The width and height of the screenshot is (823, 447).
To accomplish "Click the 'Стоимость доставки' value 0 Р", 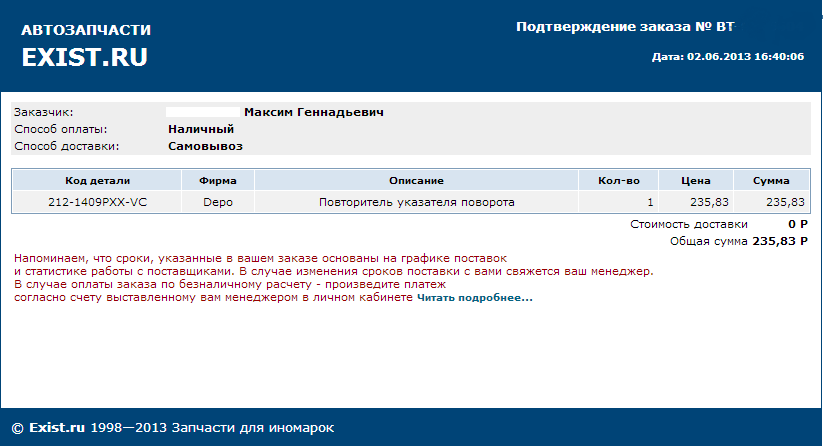I will pos(797,224).
